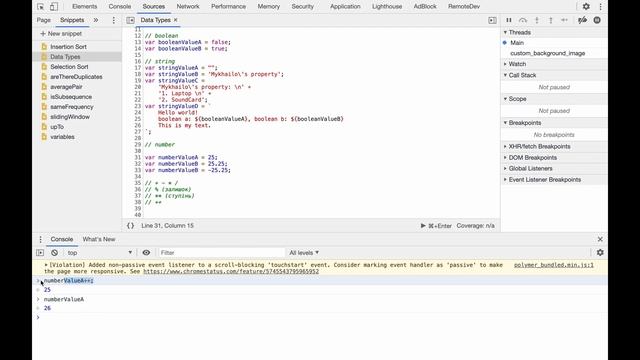Open the Insertion Sort snippet
This screenshot has width=640, height=360.
pyautogui.click(x=68, y=47)
